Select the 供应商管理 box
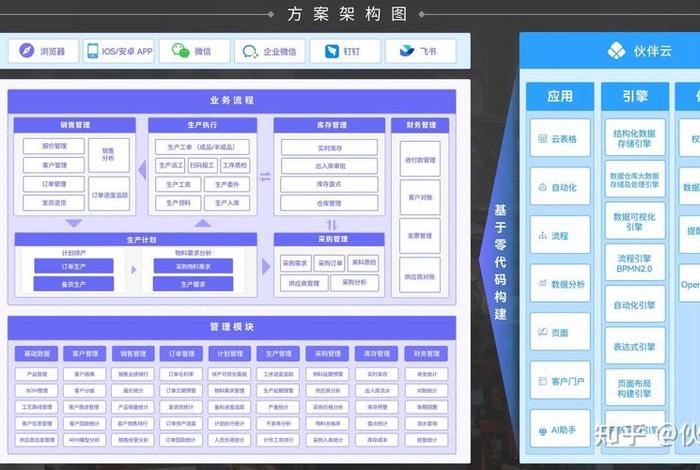Viewport: 700px width, 470px height. click(x=304, y=283)
